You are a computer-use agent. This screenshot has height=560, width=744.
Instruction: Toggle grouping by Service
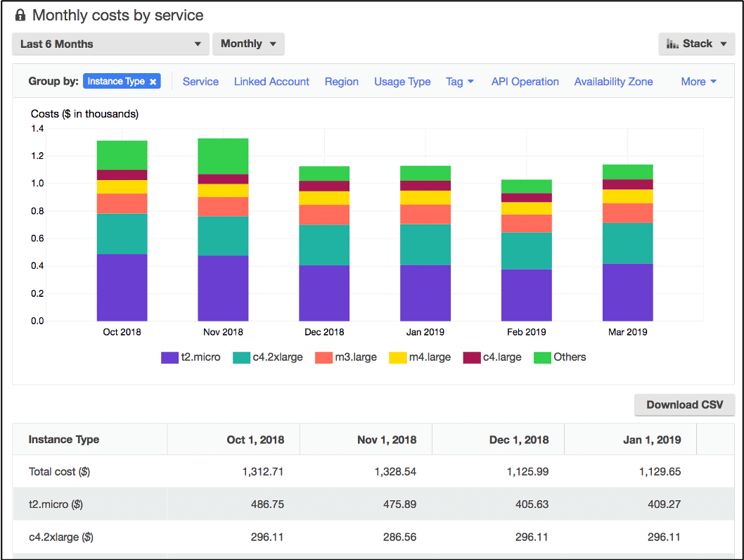pyautogui.click(x=200, y=81)
